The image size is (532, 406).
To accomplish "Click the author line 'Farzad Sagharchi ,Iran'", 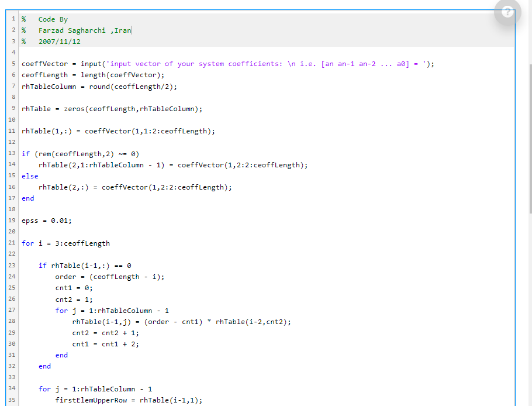I will click(x=85, y=30).
